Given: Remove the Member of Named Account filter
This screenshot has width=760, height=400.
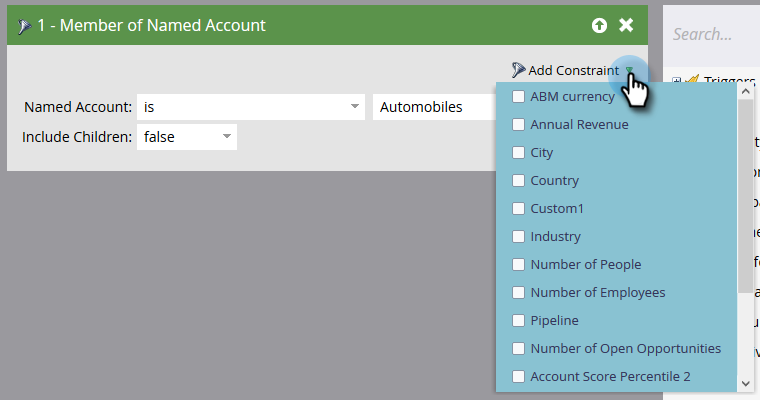Looking at the screenshot, I should [626, 25].
